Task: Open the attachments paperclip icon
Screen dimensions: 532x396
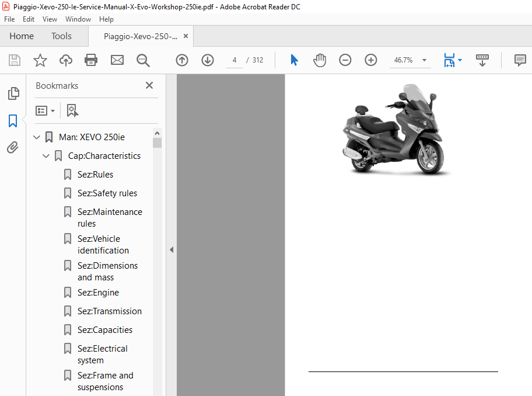Action: pos(13,147)
